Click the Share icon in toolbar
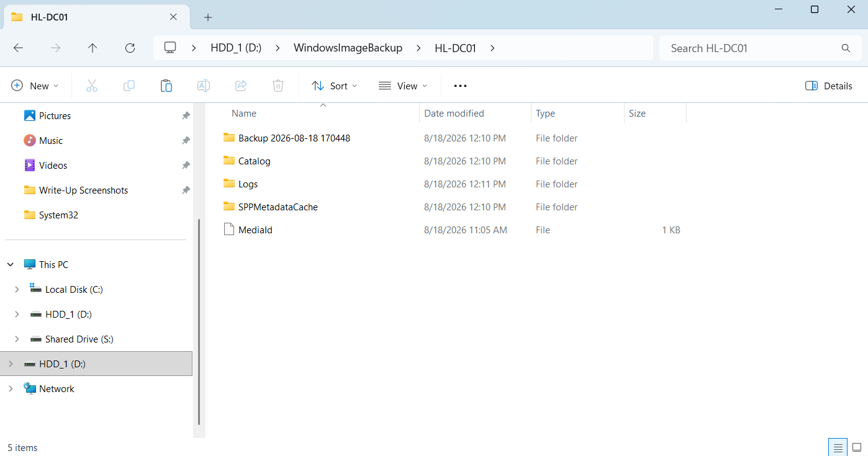868x456 pixels. click(x=241, y=86)
